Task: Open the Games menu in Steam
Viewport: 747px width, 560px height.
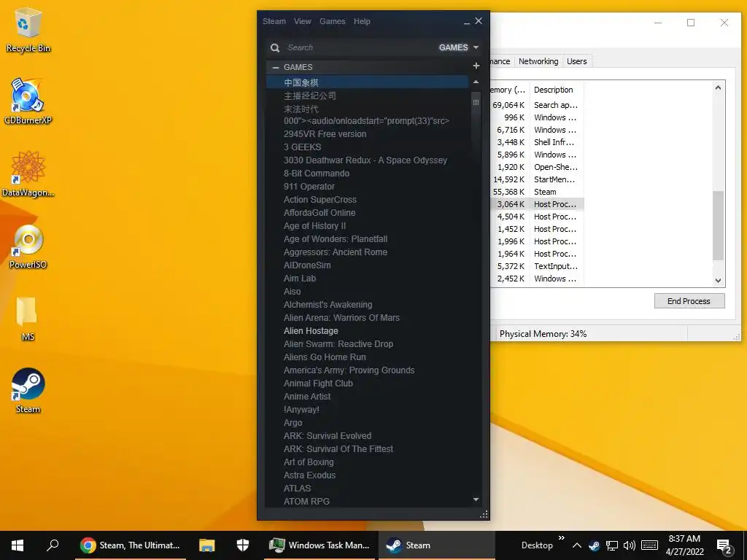Action: pos(333,21)
